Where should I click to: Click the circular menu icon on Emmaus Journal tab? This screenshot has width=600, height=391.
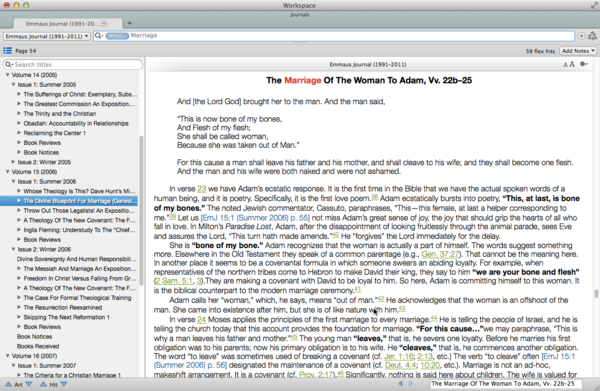(x=104, y=24)
